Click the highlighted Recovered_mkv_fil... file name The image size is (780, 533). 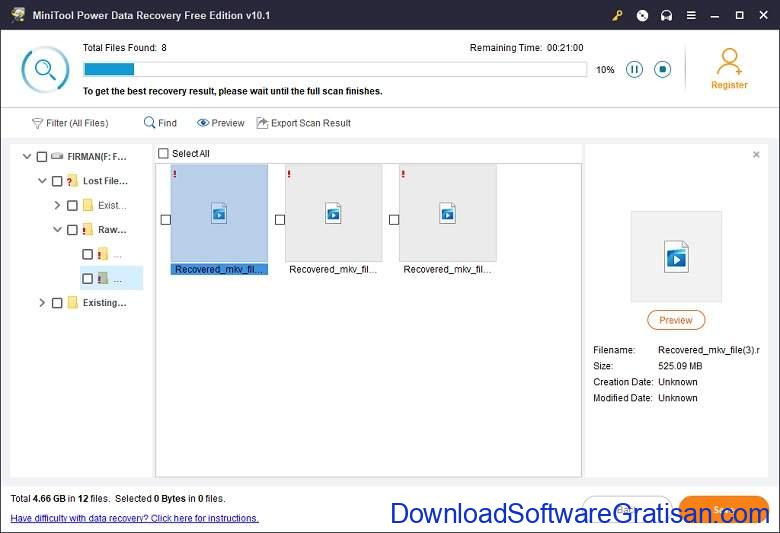pos(219,269)
